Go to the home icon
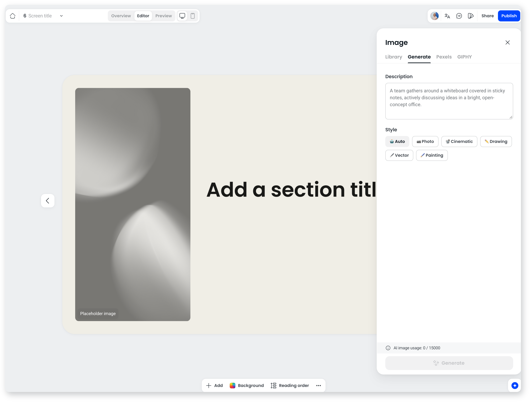Screen dimensions: 532x403 click(13, 16)
